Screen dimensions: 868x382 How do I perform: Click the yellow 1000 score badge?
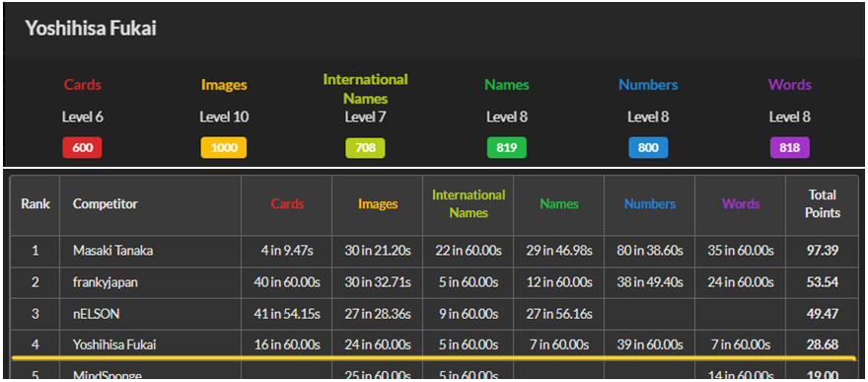224,148
